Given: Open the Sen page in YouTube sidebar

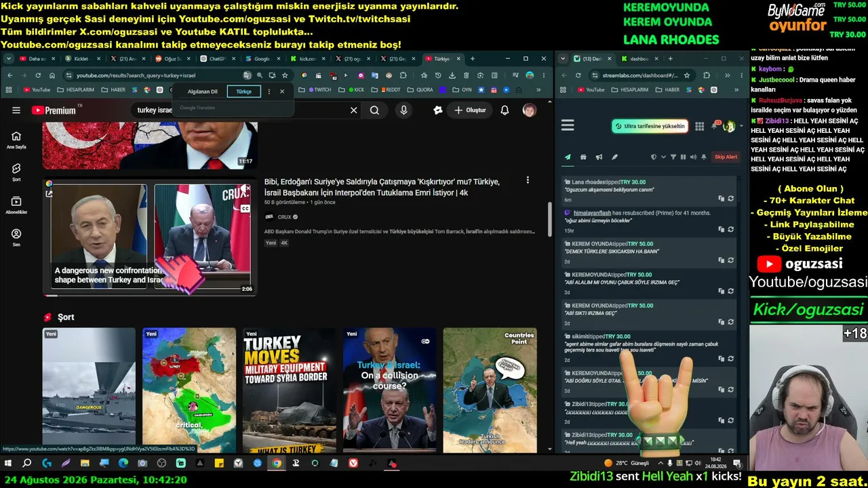Looking at the screenshot, I should point(16,237).
